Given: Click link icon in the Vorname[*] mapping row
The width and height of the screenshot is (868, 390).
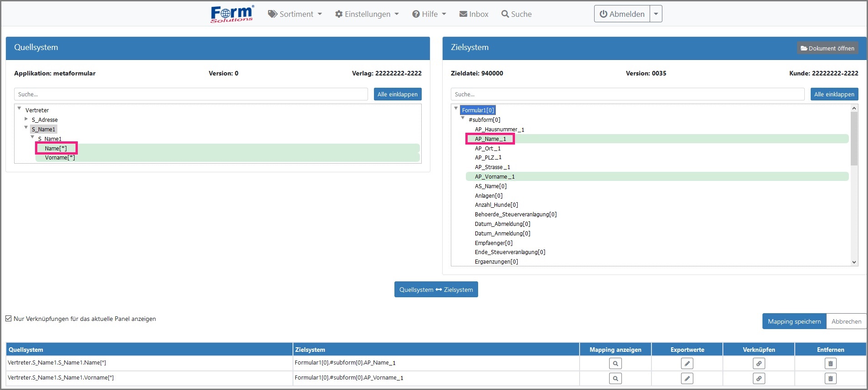Looking at the screenshot, I should pyautogui.click(x=758, y=379).
